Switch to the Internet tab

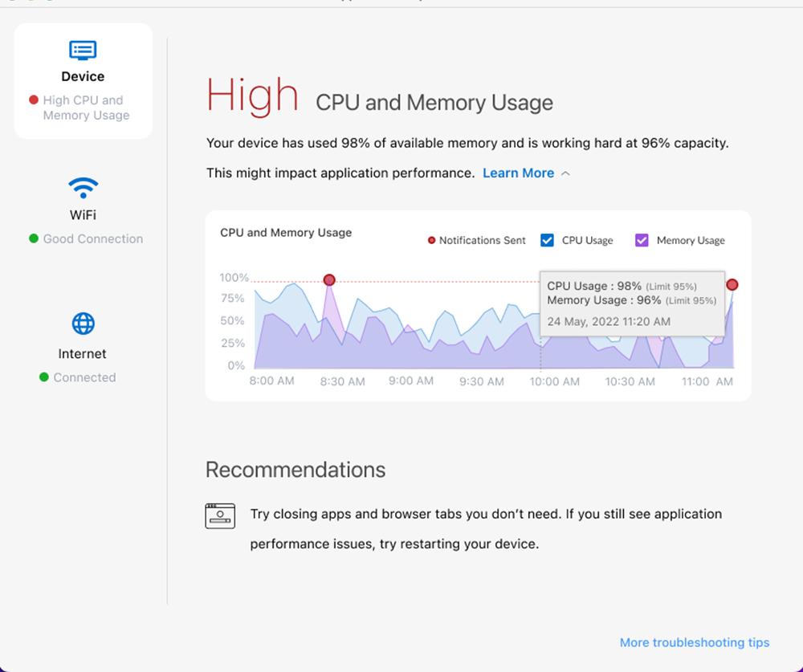[82, 353]
